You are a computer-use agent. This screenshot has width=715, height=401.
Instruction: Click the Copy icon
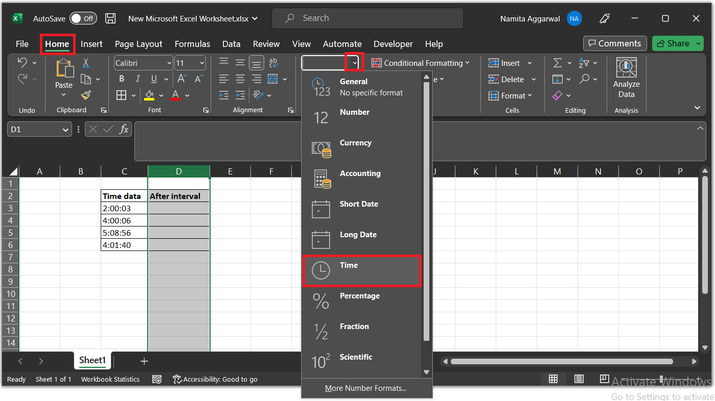[86, 79]
